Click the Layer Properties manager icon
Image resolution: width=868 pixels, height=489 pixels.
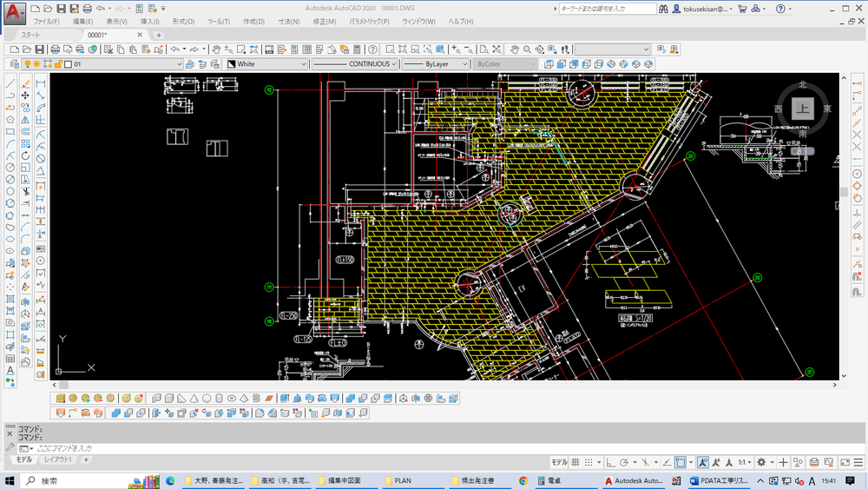tap(13, 64)
